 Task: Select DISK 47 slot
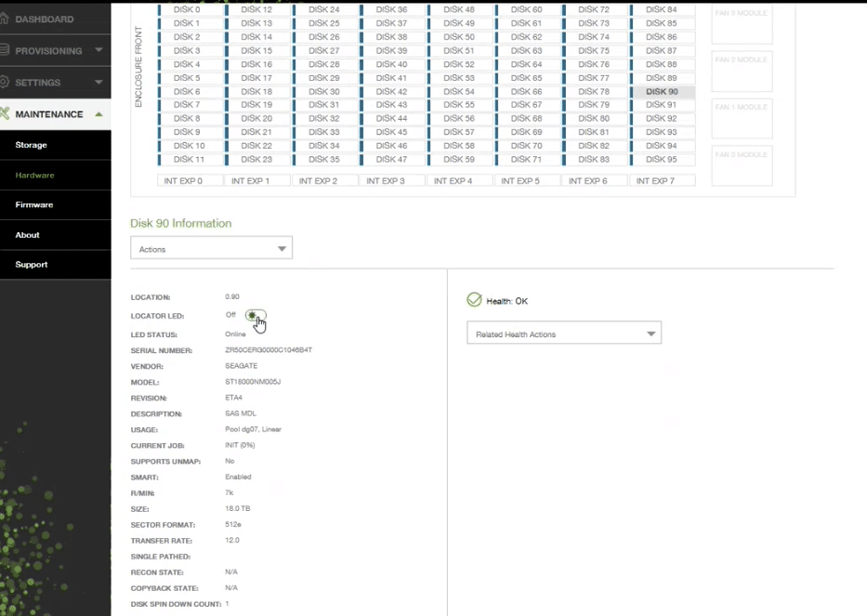(392, 159)
